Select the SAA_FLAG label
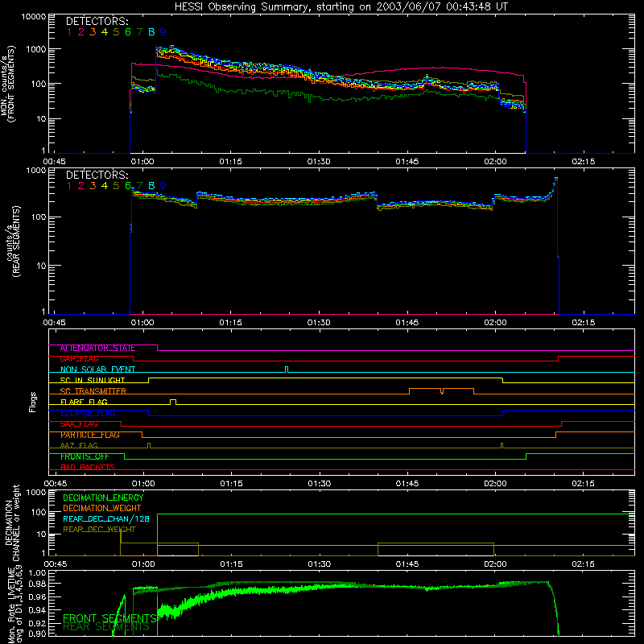Viewport: 644px width, 644px height. pyautogui.click(x=79, y=424)
